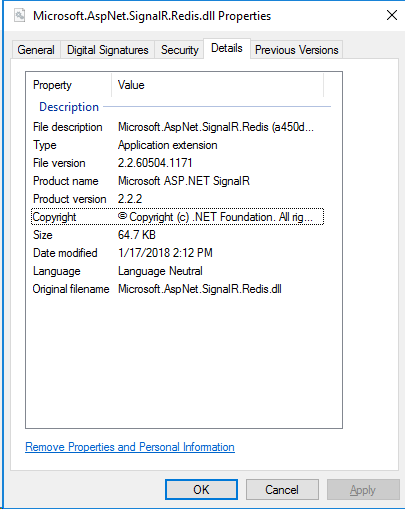Image resolution: width=405 pixels, height=509 pixels.
Task: Select the Product version property label
Action: (x=69, y=199)
